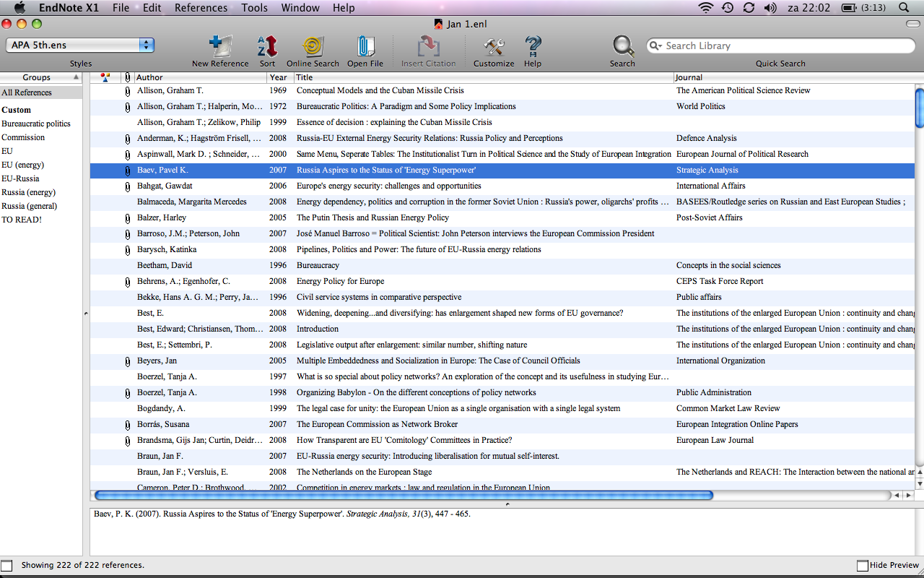
Task: Click the paperclip on the Allison 1969 row
Action: [x=128, y=91]
